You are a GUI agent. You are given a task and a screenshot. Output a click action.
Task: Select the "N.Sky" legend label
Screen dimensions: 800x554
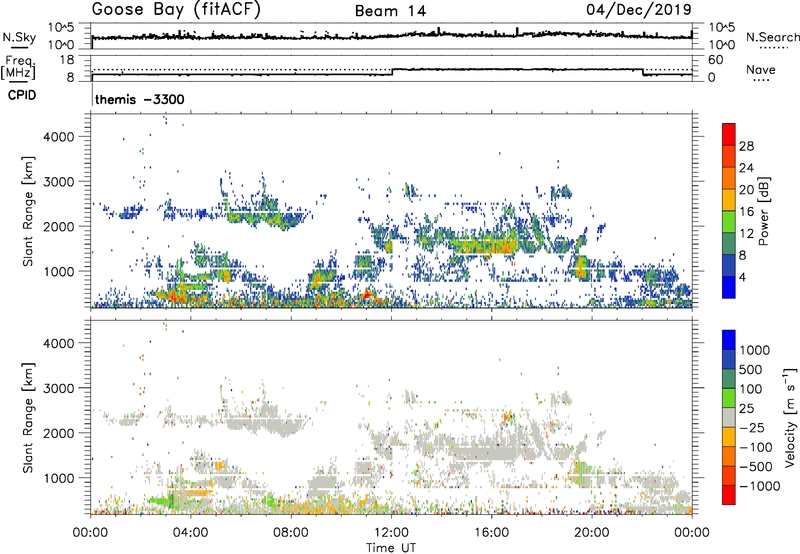point(19,37)
